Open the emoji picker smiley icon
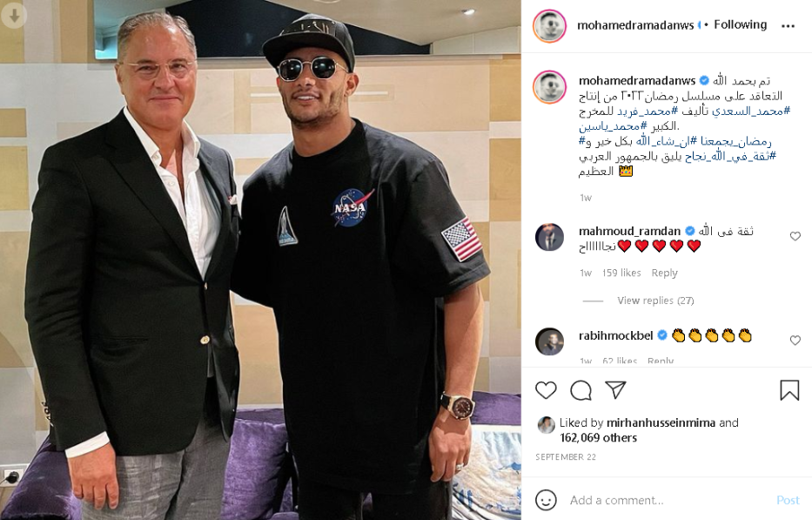The image size is (812, 520). 546,500
